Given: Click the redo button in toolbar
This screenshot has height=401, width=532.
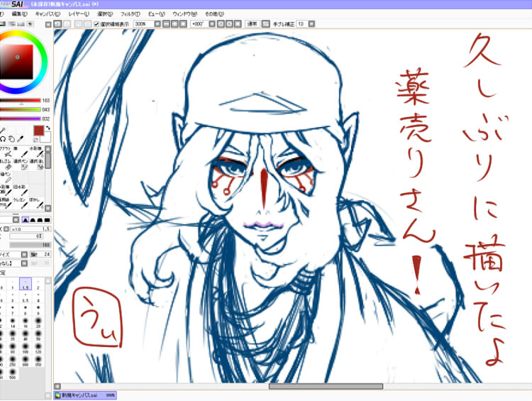Looking at the screenshot, I should (67, 24).
